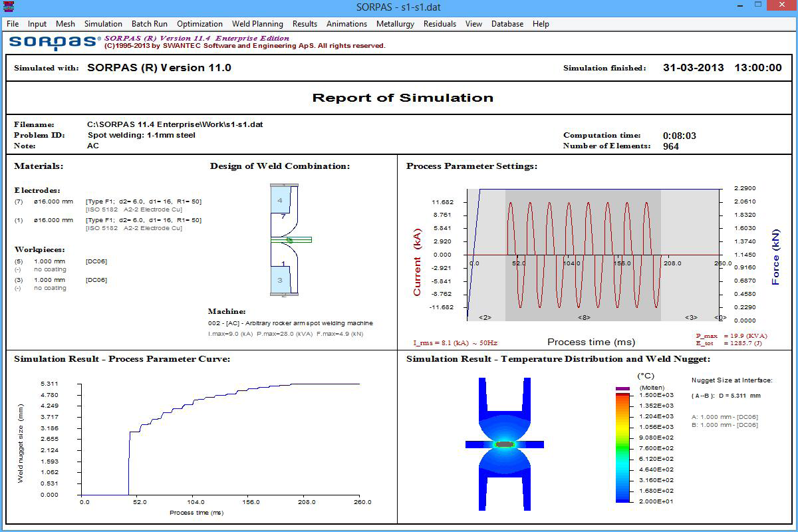Click the 'Design of Weld Combination:' heading
The height and width of the screenshot is (532, 798).
[280, 166]
